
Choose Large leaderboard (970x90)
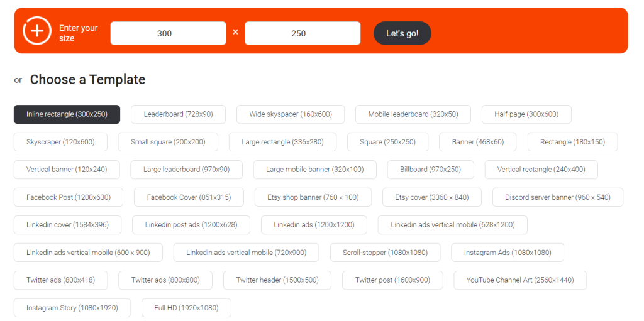[186, 170]
